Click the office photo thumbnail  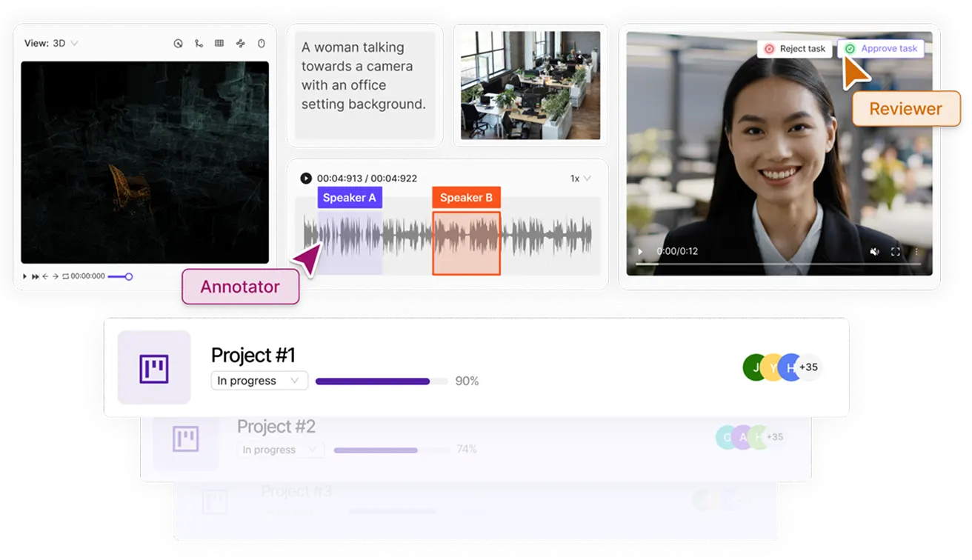[x=530, y=85]
